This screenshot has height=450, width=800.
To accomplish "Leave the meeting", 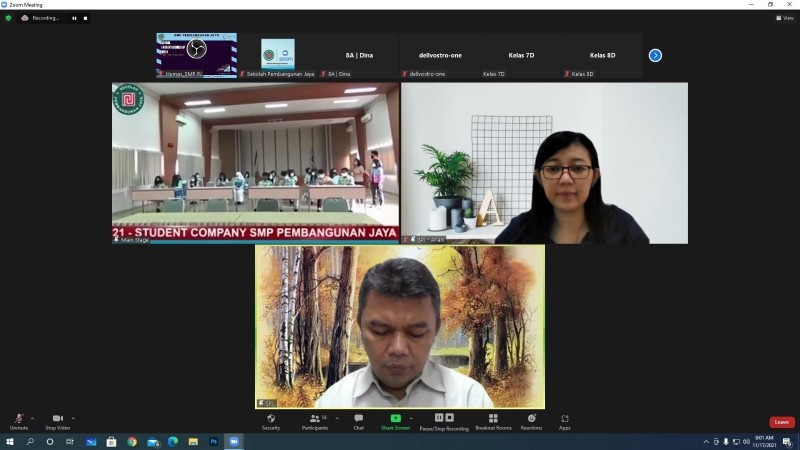I will [x=781, y=422].
